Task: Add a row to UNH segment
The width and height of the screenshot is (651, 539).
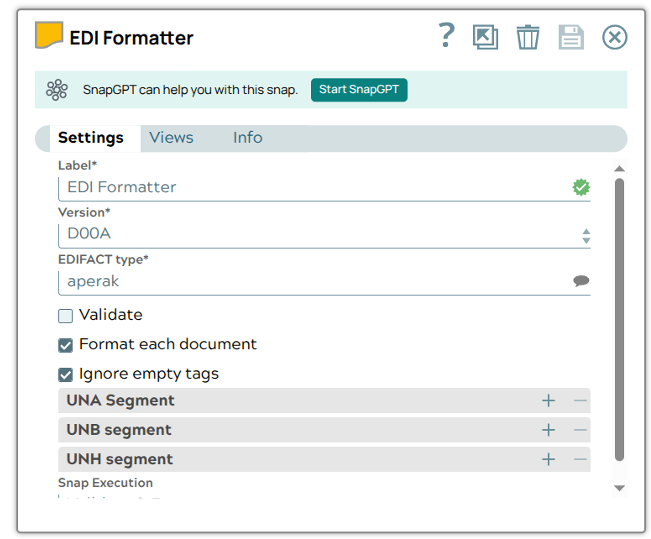Action: coord(548,460)
